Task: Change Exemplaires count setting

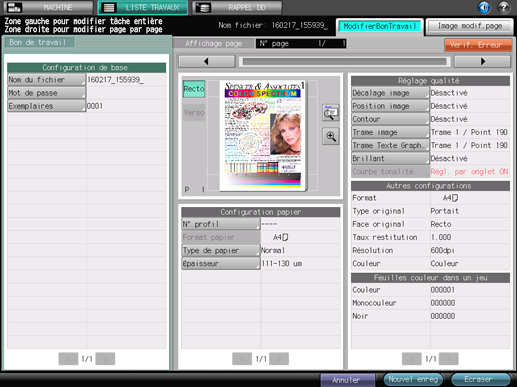Action: point(46,106)
